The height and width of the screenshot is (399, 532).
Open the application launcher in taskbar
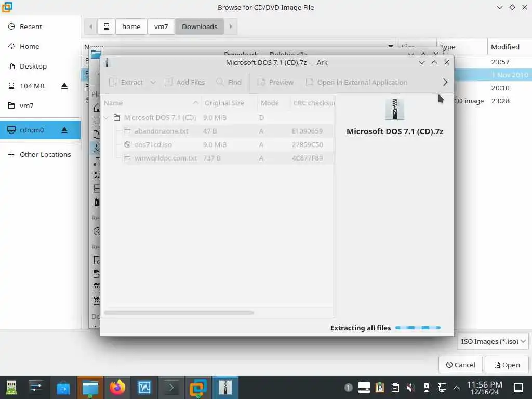11,388
